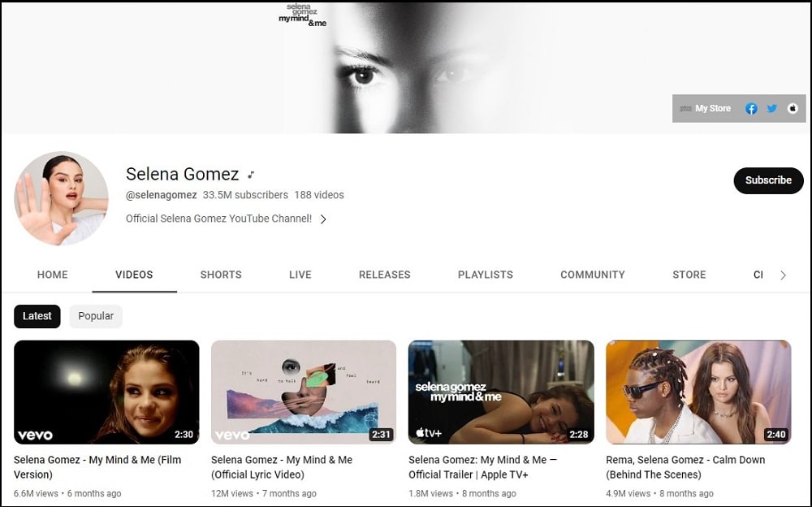The width and height of the screenshot is (812, 507).
Task: Open the Facebook icon link in banner
Action: click(751, 108)
